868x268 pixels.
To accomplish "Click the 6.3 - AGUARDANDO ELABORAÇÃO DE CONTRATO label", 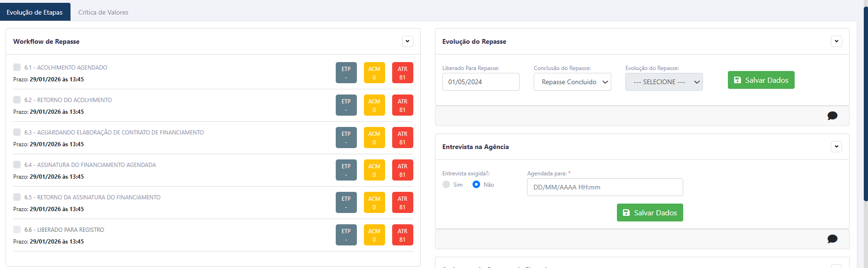I will point(114,133).
